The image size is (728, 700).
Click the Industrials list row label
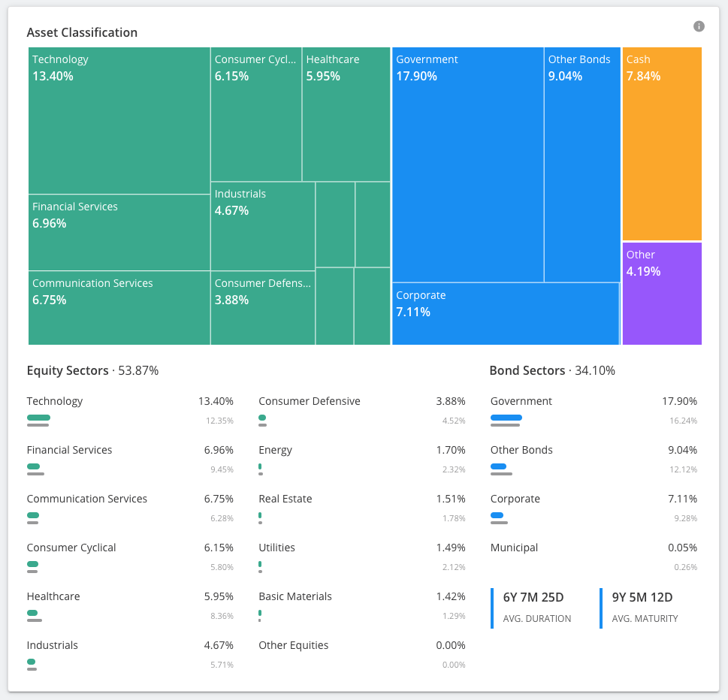pos(53,645)
